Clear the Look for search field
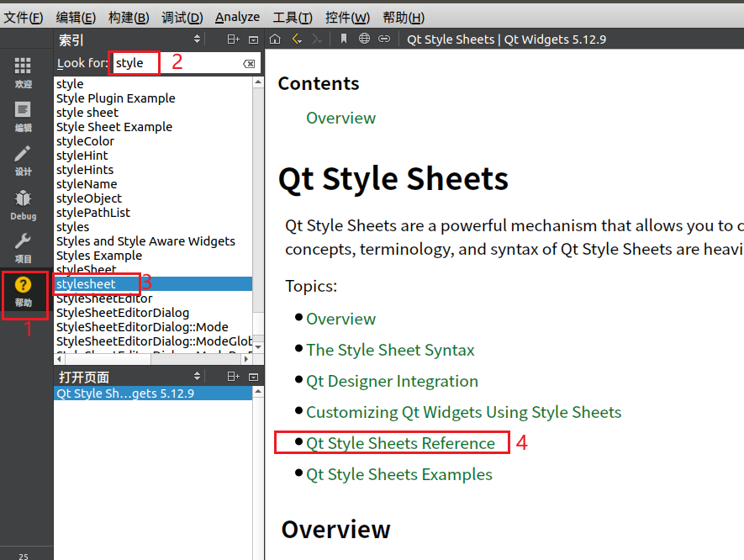This screenshot has width=744, height=560. pyautogui.click(x=249, y=64)
